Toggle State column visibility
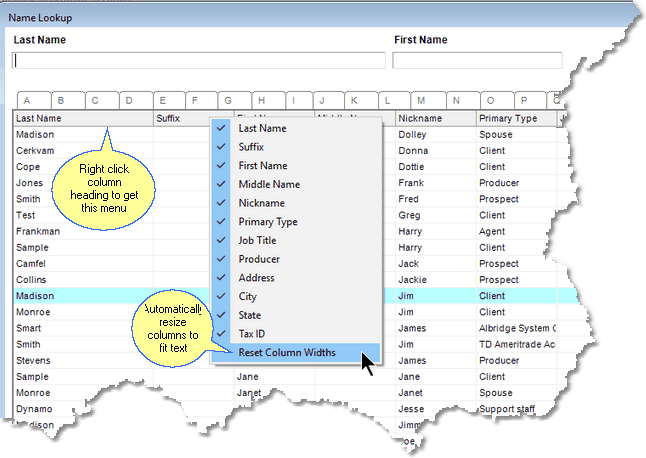 296,315
